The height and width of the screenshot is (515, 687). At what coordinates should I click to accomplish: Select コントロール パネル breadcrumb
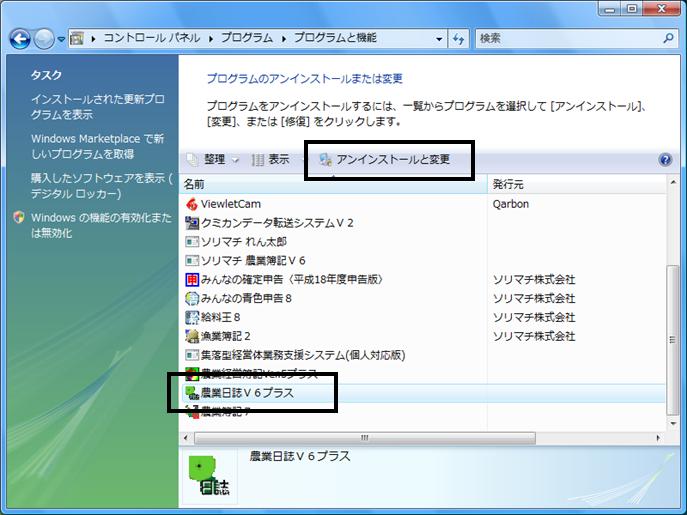pyautogui.click(x=152, y=38)
